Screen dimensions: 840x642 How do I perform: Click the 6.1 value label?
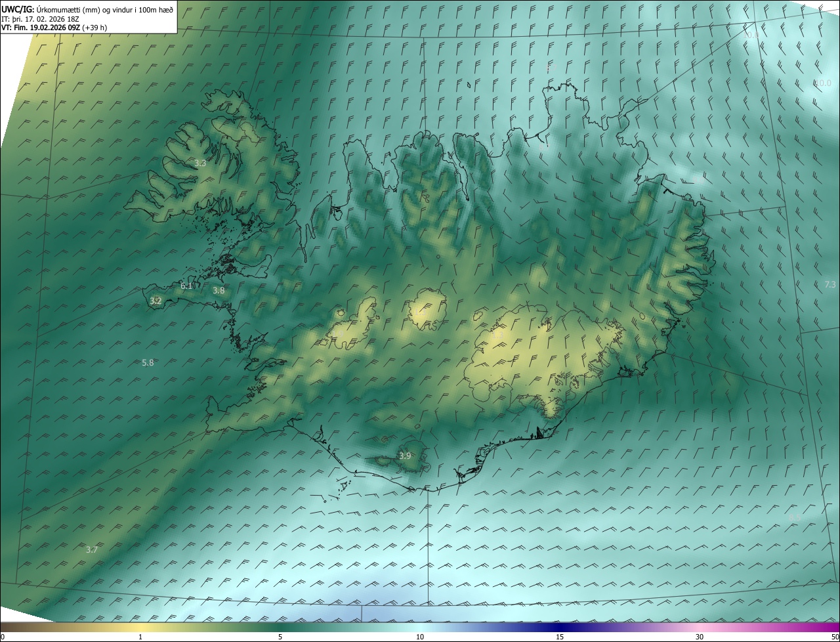point(187,286)
